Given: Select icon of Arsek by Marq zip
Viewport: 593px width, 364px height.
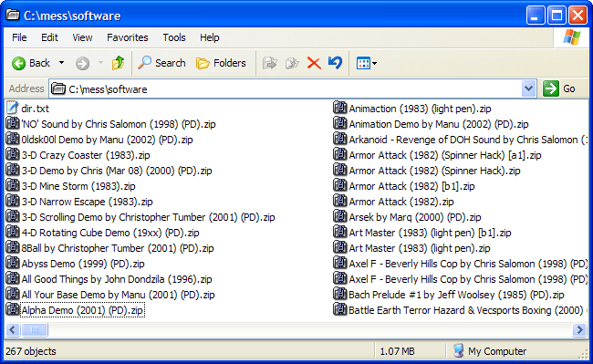Looking at the screenshot, I should pos(340,216).
